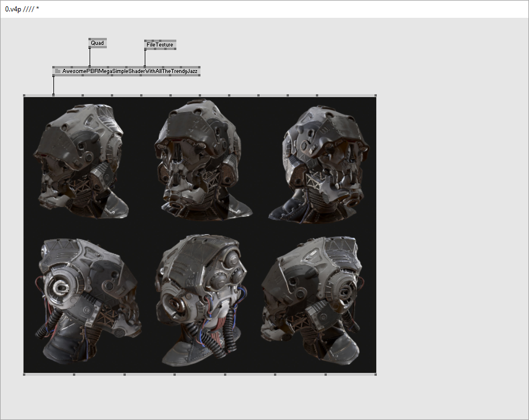Select the Quad node
This screenshot has height=420, width=529.
[x=98, y=43]
